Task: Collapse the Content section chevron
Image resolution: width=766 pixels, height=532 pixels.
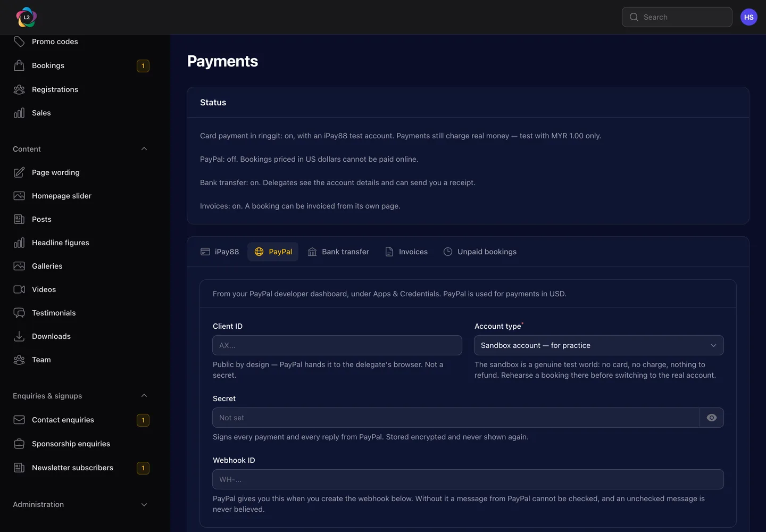Action: click(144, 149)
